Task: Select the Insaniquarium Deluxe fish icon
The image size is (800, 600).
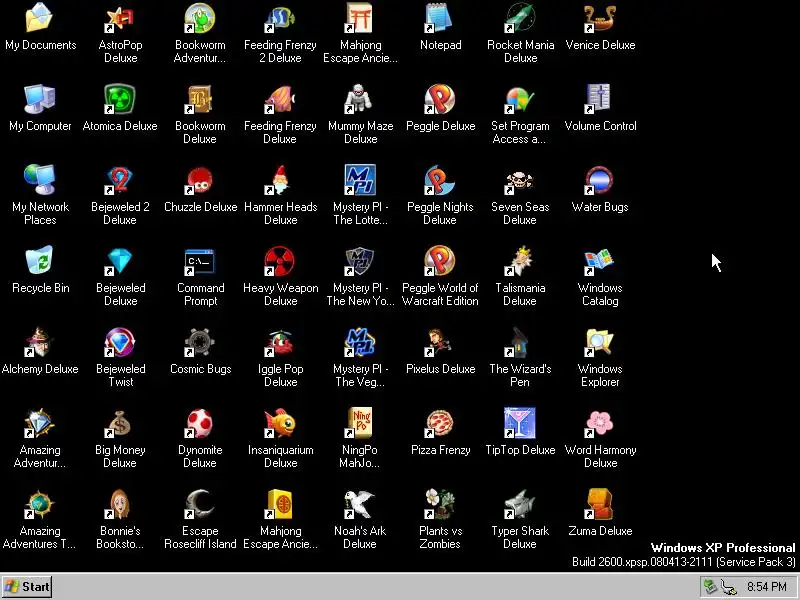Action: pyautogui.click(x=280, y=423)
